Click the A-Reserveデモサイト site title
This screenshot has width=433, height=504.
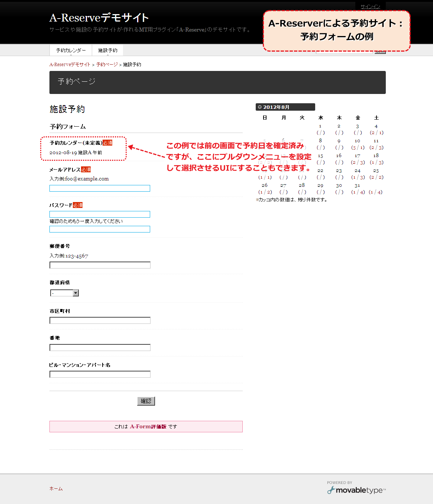[99, 18]
